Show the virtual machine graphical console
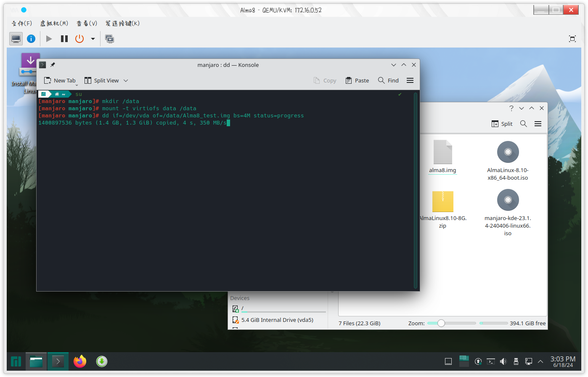This screenshot has height=377, width=588. coord(16,39)
